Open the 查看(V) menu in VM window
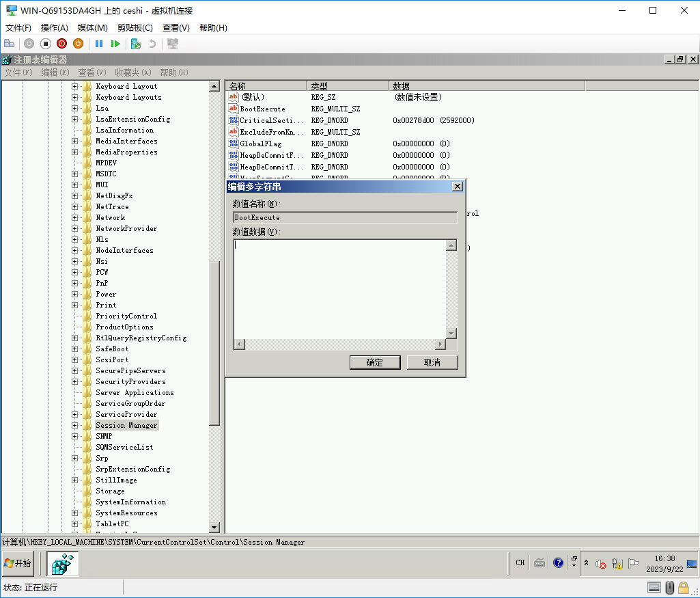Screen dimensions: 700x598 pos(176,28)
